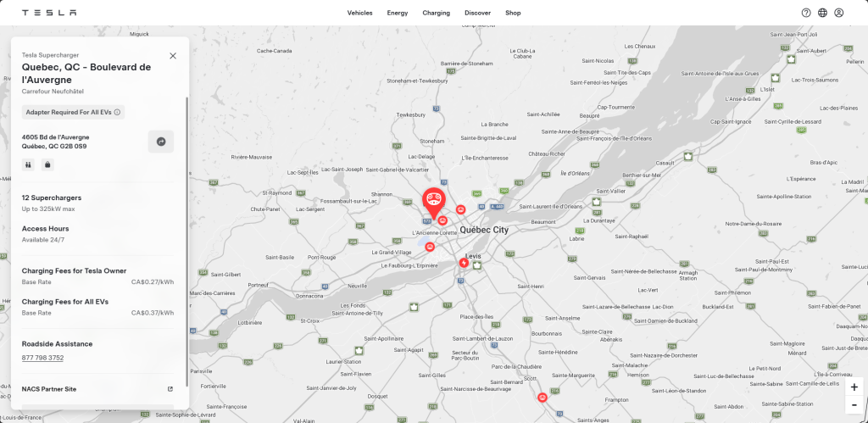Image resolution: width=868 pixels, height=423 pixels.
Task: Close the Supercharger details panel
Action: (x=173, y=56)
